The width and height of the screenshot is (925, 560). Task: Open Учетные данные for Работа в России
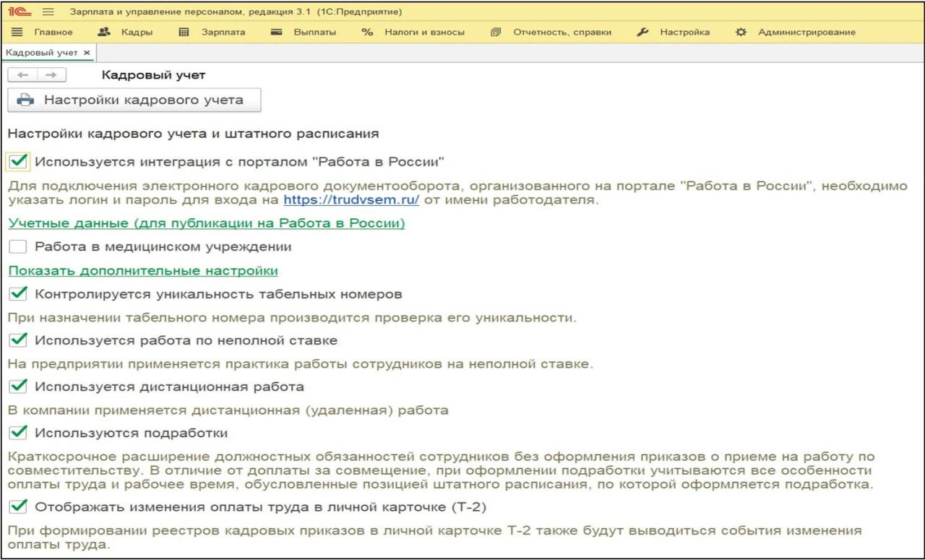[207, 223]
